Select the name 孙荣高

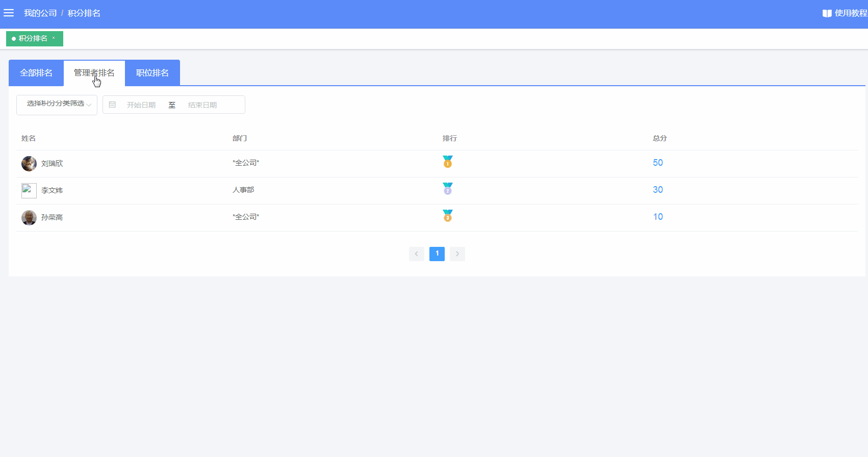click(x=52, y=218)
